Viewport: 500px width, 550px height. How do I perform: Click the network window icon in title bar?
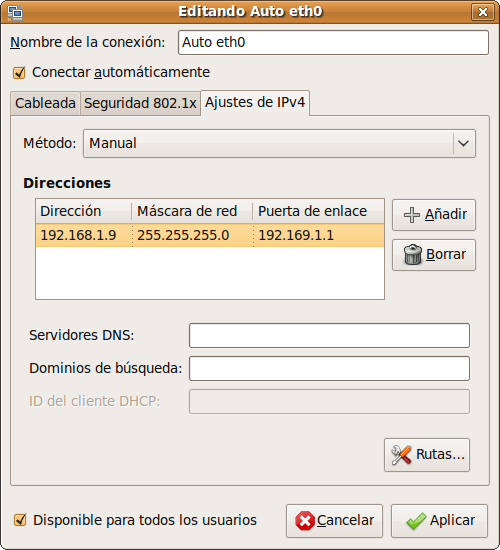pyautogui.click(x=15, y=13)
